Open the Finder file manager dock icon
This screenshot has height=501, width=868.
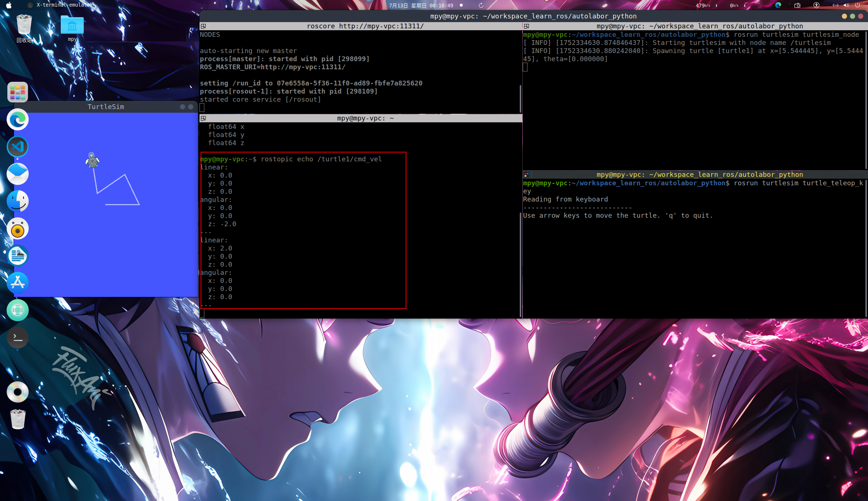pos(17,201)
